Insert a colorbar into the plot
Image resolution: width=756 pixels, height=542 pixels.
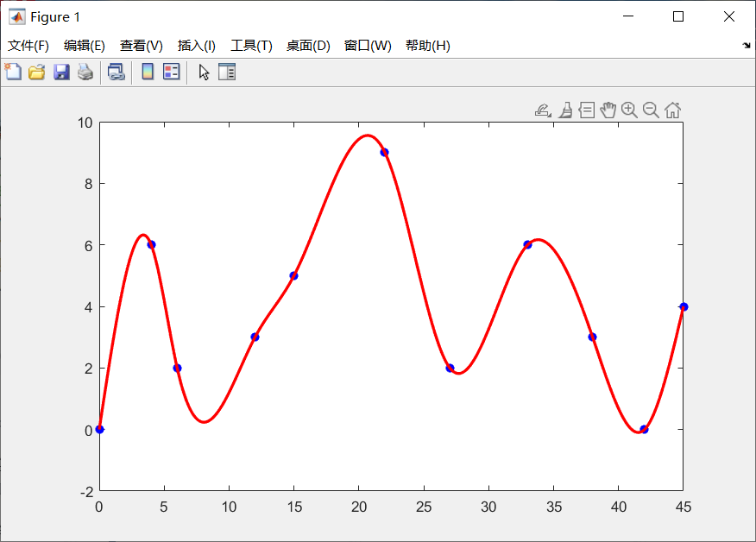pos(147,72)
